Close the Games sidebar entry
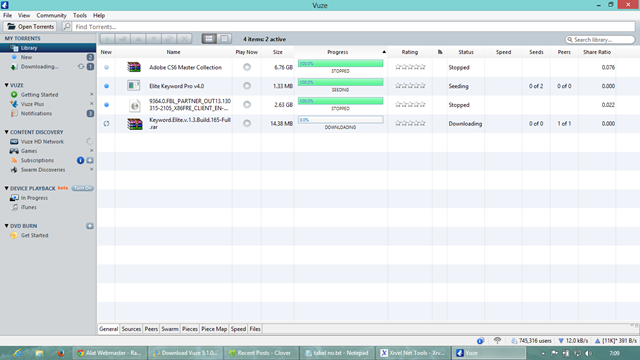 click(91, 151)
